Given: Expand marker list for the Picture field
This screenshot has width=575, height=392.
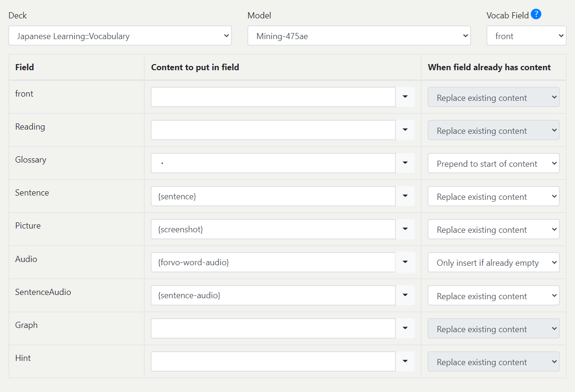Looking at the screenshot, I should (x=405, y=229).
